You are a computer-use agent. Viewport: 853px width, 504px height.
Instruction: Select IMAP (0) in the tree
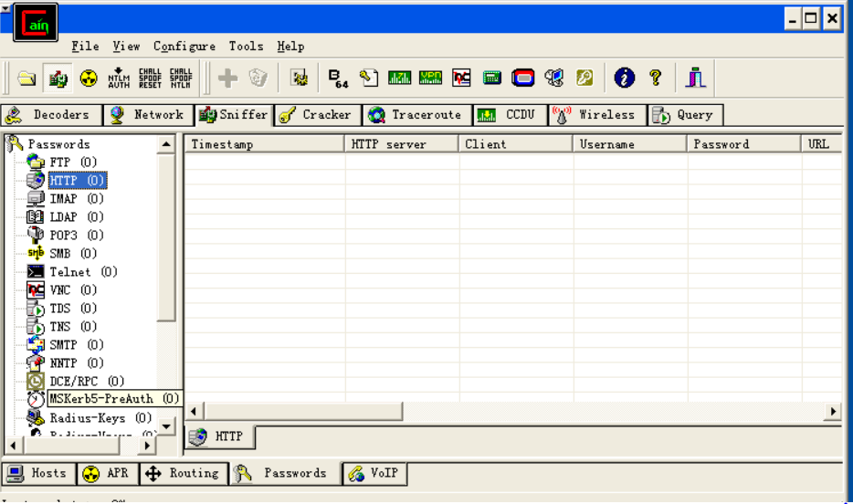click(x=76, y=199)
